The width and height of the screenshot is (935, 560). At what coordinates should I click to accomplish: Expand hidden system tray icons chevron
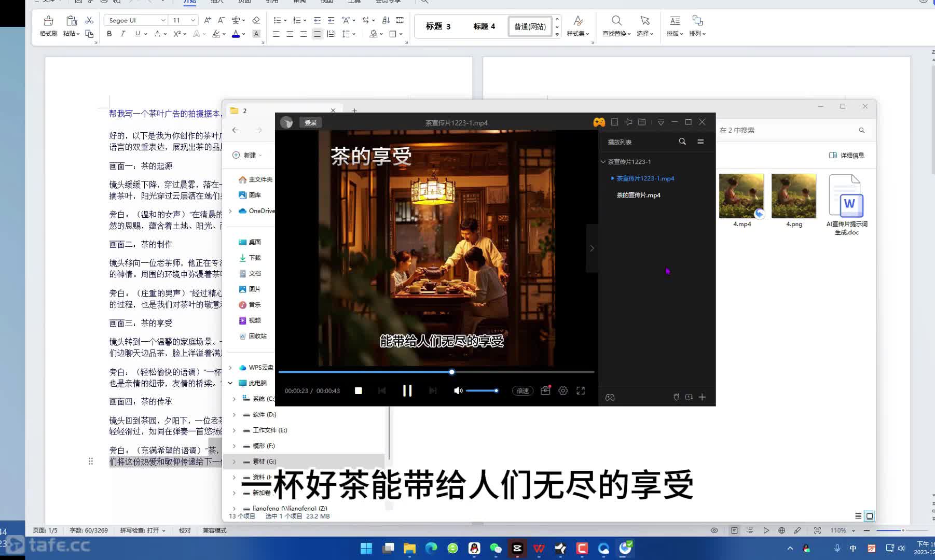(790, 548)
